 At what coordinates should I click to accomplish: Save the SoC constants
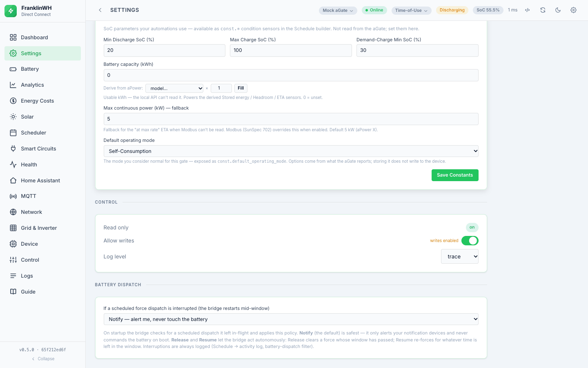(x=455, y=175)
